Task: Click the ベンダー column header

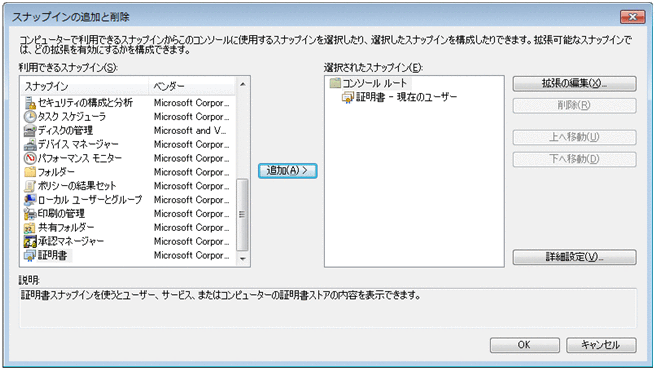Action: (192, 86)
